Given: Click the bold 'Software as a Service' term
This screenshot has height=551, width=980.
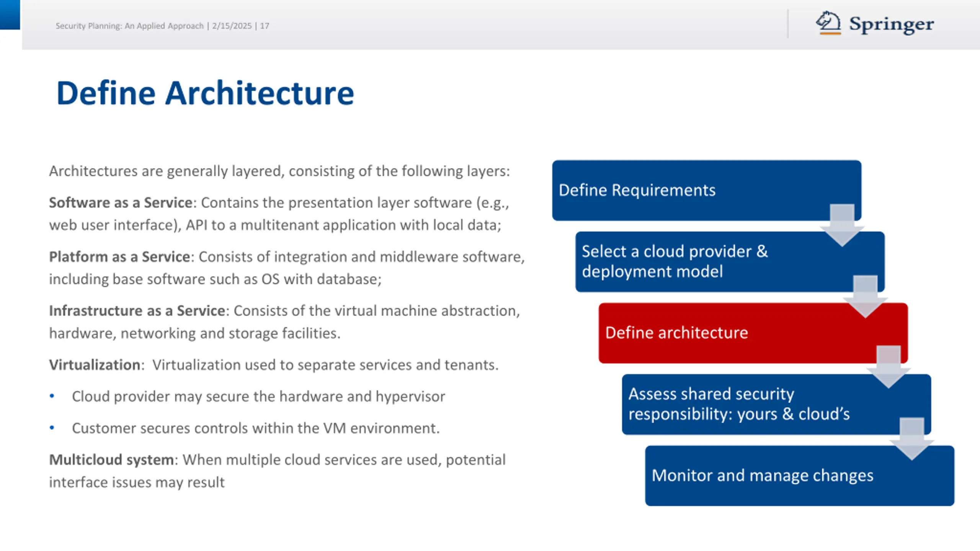Looking at the screenshot, I should click(x=121, y=203).
